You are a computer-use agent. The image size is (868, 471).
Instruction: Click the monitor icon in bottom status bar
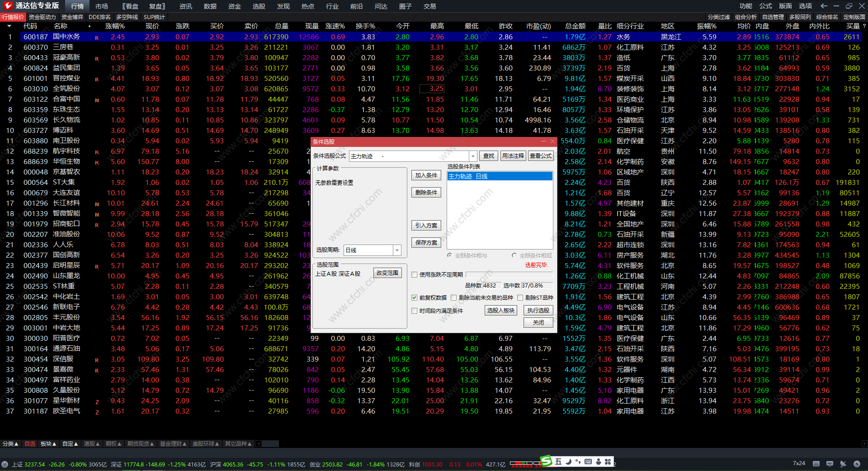pyautogui.click(x=830, y=463)
